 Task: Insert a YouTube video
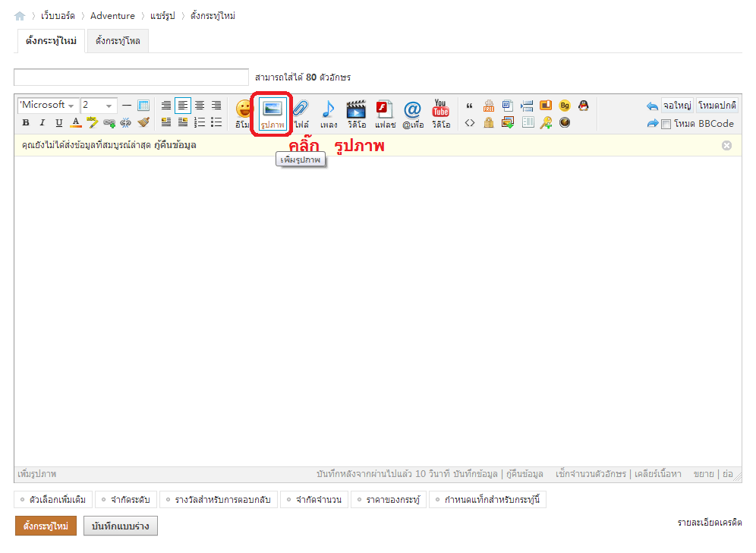[x=441, y=114]
